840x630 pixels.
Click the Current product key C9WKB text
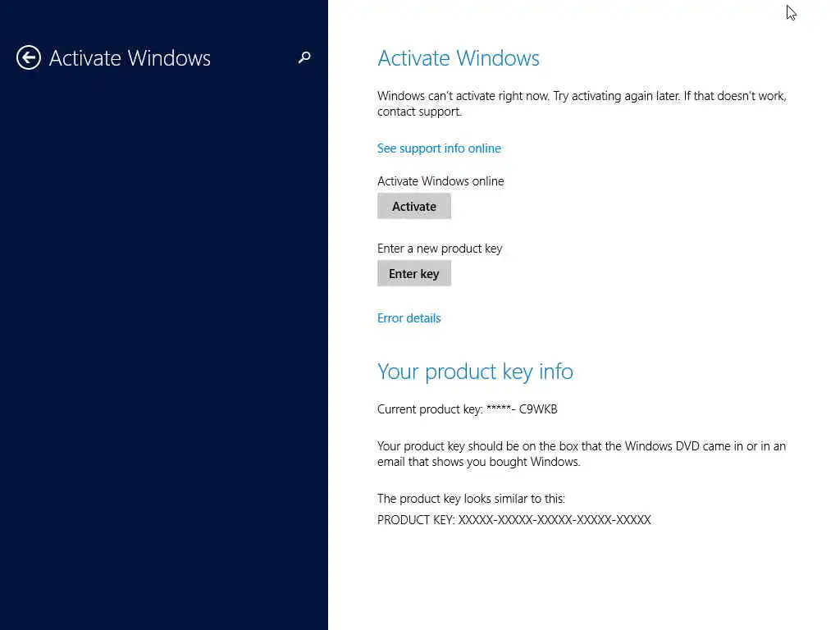pyautogui.click(x=467, y=409)
